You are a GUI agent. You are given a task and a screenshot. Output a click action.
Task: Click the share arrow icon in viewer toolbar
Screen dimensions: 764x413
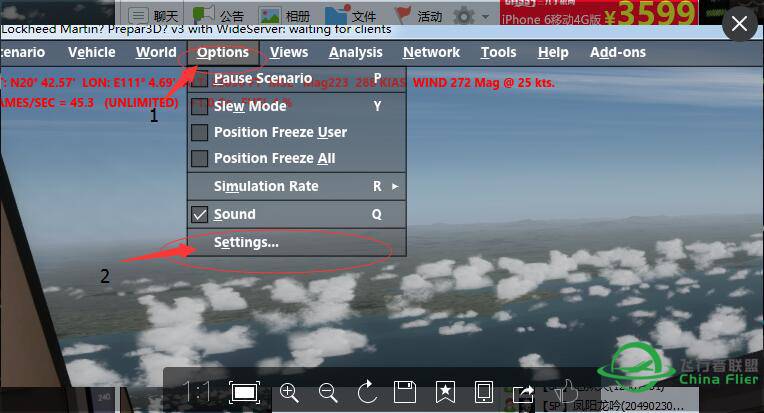(x=523, y=392)
